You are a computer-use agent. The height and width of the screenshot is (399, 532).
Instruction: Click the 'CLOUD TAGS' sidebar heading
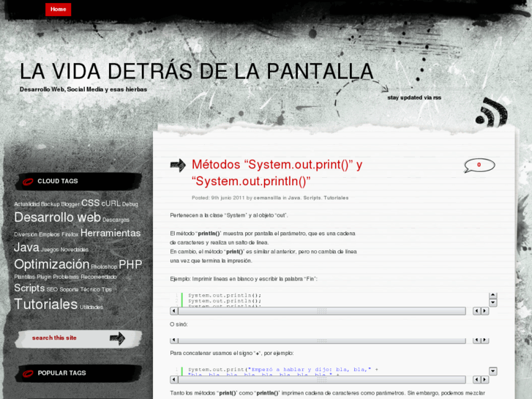(x=58, y=181)
